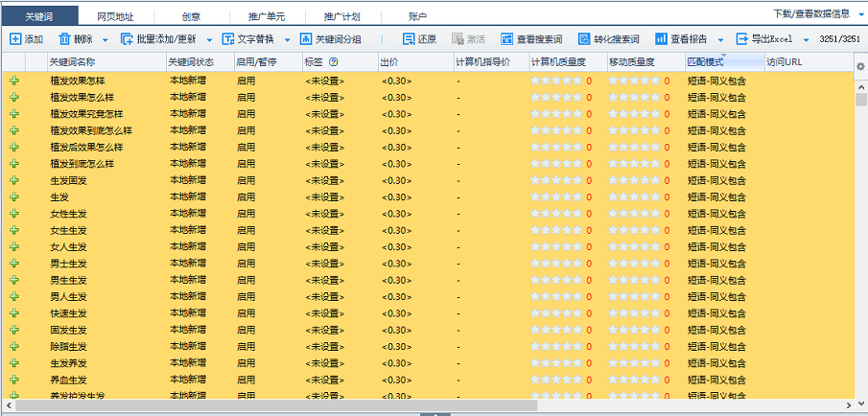Switch to the 推广单元 tab
The height and width of the screenshot is (416, 868).
[x=267, y=16]
